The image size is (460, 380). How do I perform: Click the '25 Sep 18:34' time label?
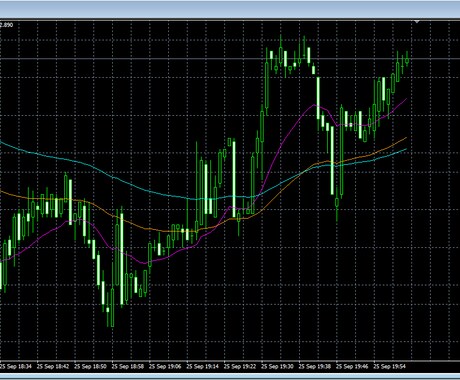click(x=16, y=366)
